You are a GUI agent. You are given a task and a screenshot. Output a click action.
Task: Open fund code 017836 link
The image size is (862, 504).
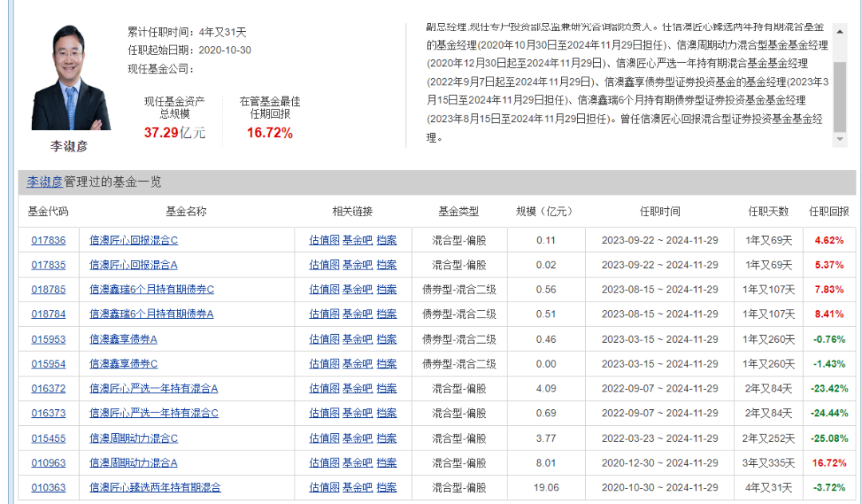49,240
